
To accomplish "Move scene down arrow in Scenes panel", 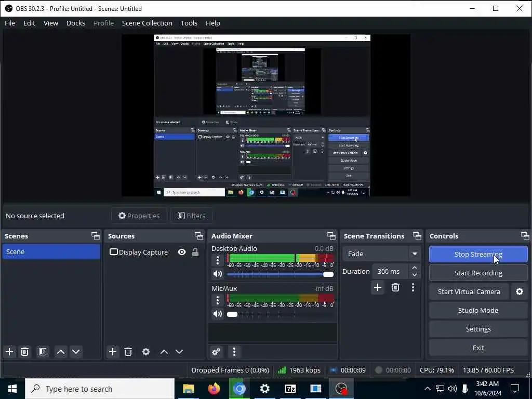I will (76, 352).
